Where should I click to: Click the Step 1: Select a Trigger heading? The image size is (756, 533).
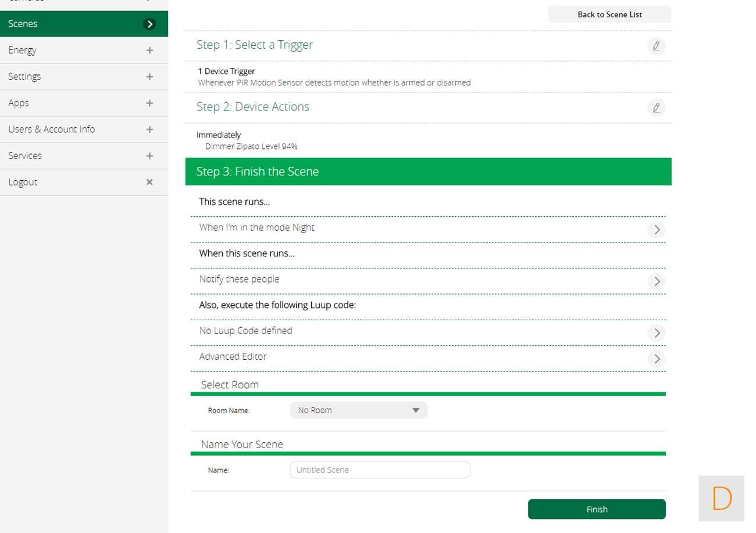point(255,45)
